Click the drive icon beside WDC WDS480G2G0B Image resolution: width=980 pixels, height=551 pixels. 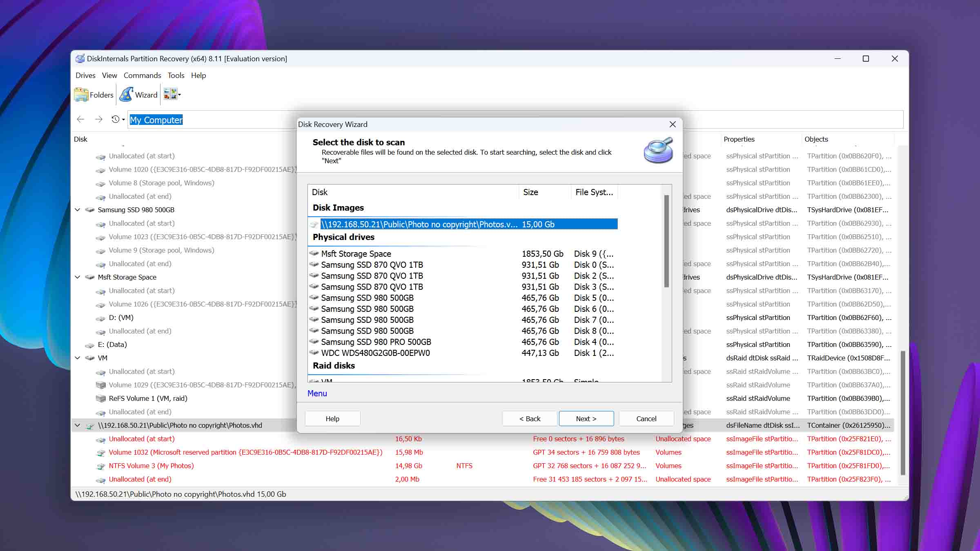[x=314, y=353]
